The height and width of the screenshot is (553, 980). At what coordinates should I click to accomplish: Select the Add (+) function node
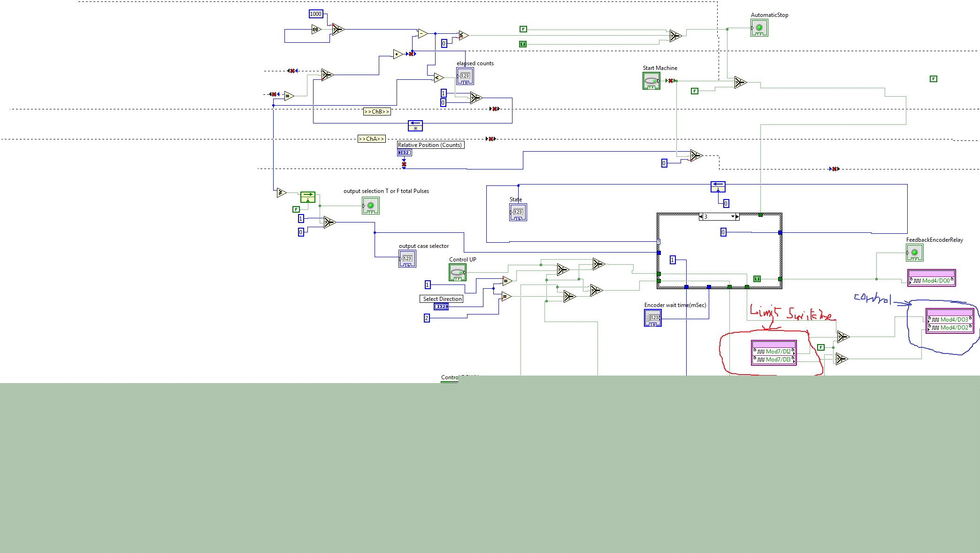398,54
